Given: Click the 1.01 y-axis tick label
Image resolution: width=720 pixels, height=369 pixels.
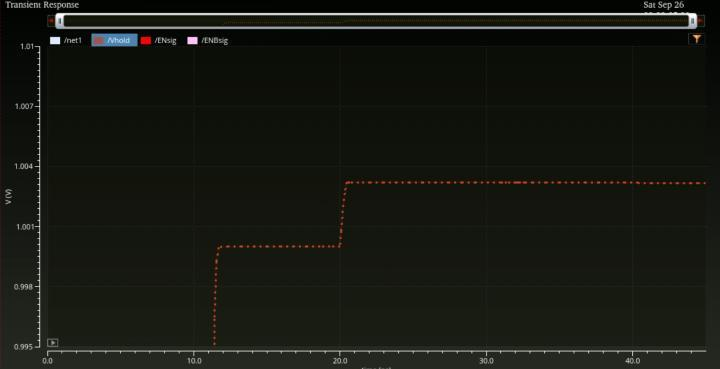Looking at the screenshot, I should (x=27, y=46).
